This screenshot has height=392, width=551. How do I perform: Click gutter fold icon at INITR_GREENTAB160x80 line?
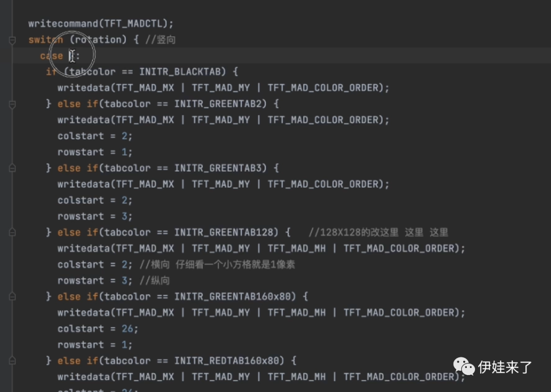(12, 297)
